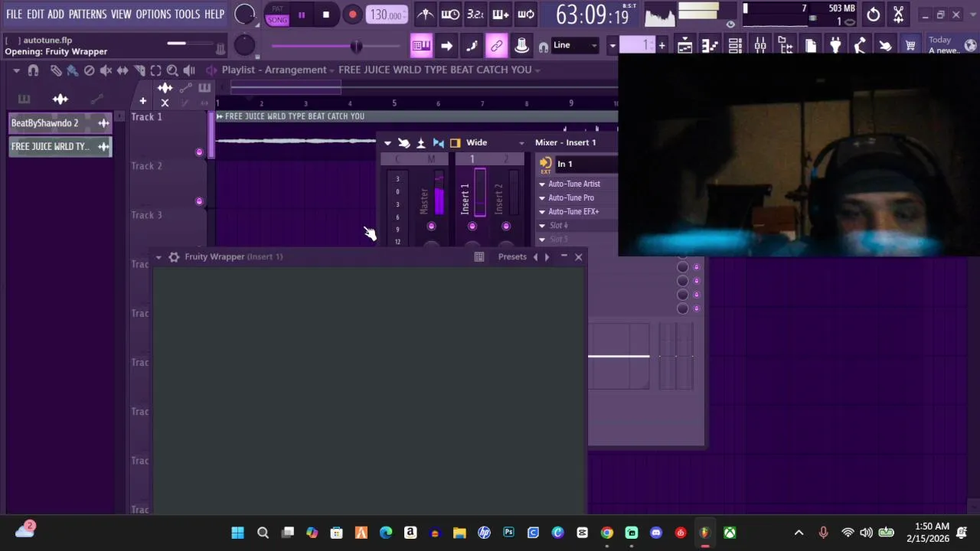Toggle playlist magnet snap icon
This screenshot has width=980, height=551.
point(33,70)
